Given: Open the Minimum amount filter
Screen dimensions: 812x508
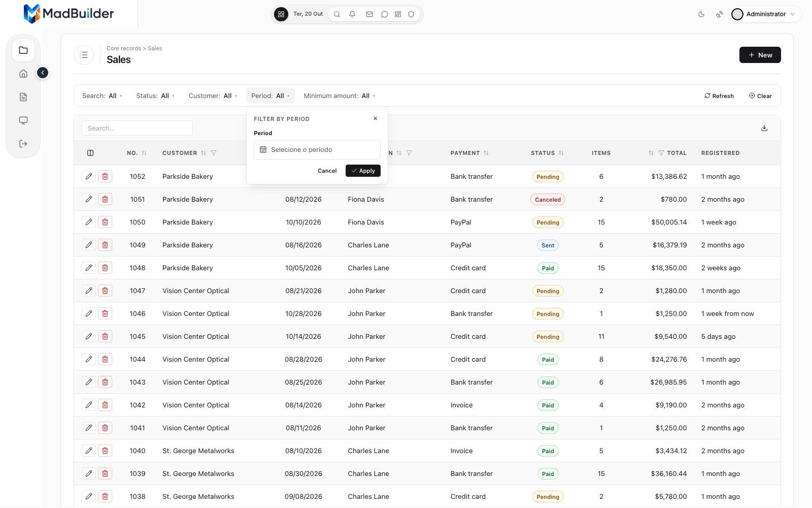Looking at the screenshot, I should pos(340,96).
